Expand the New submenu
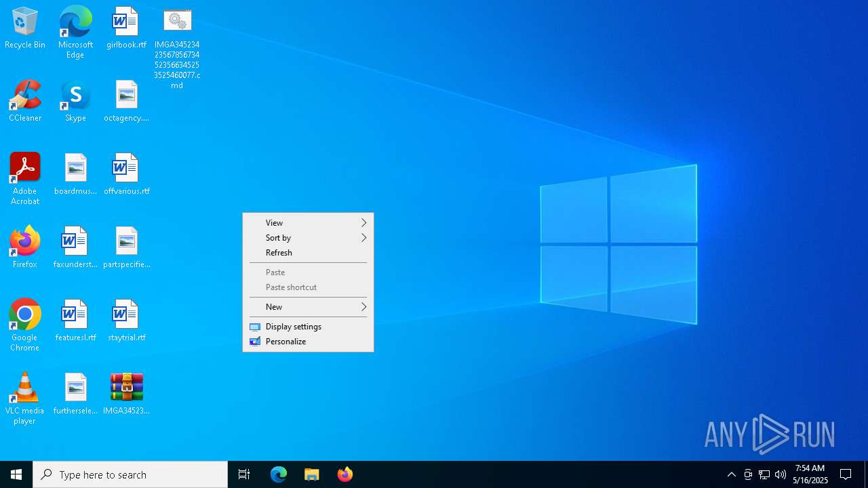This screenshot has width=868, height=488. click(x=308, y=307)
